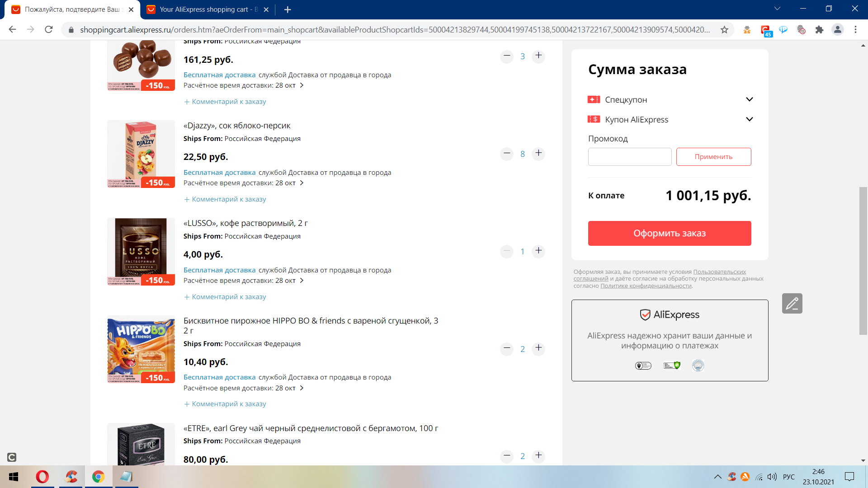
Task: Open the LUSSO coffee product thumbnail
Action: tap(141, 252)
